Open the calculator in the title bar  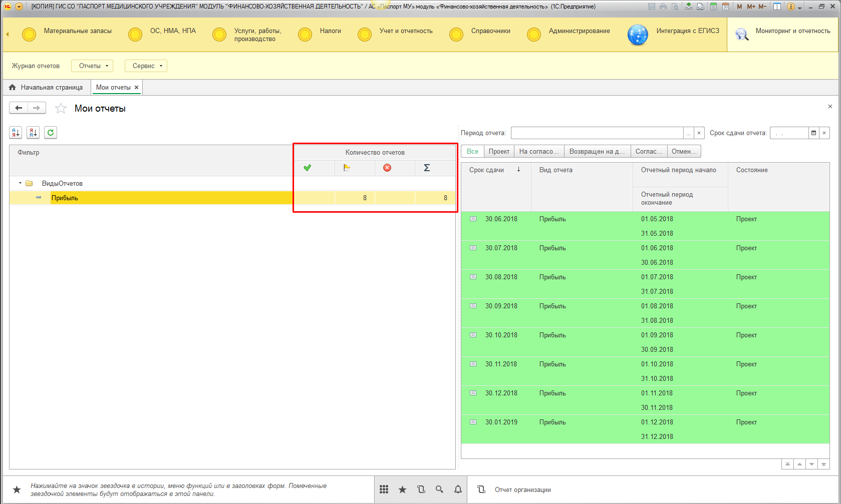713,7
